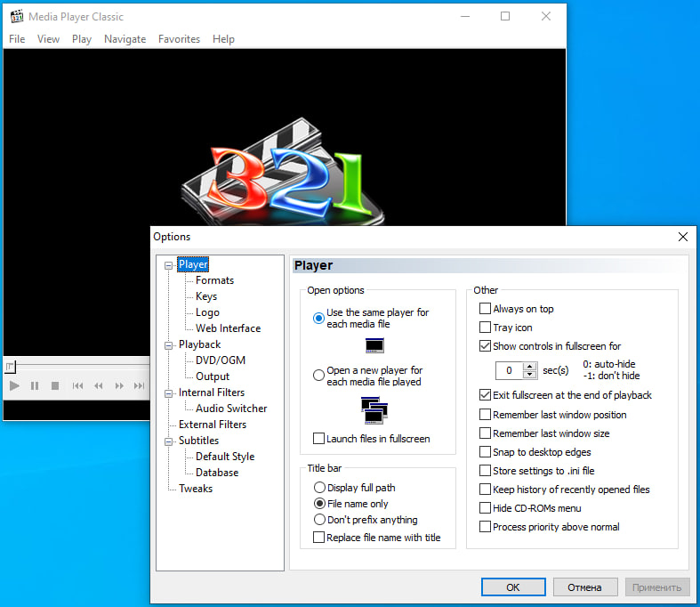Screen dimensions: 700x607
Task: Collapse the Player tree node
Action: [169, 265]
